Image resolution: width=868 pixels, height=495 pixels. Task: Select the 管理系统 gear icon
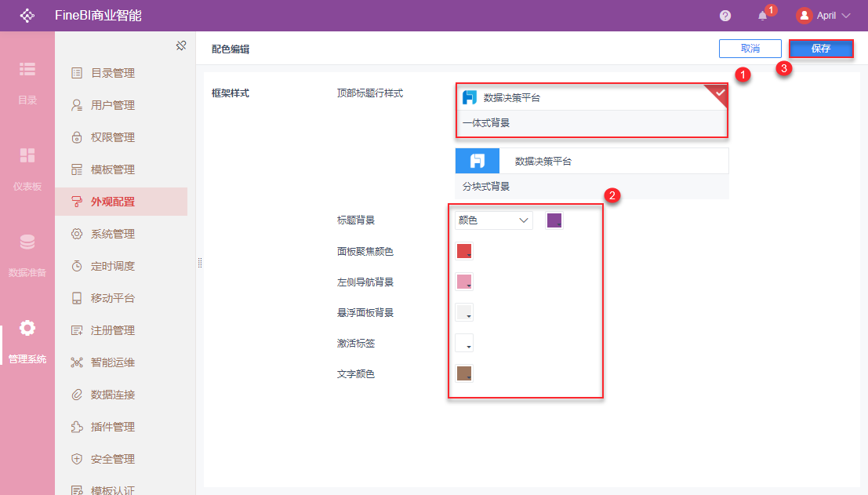[27, 328]
